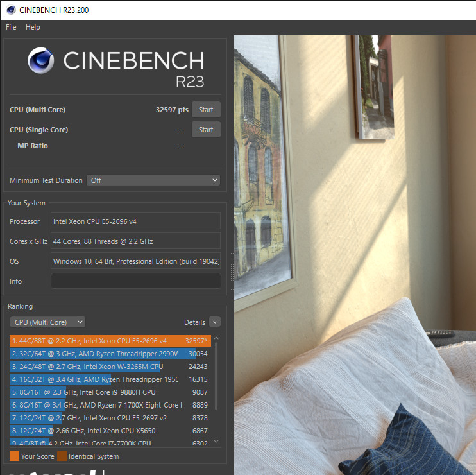The width and height of the screenshot is (476, 475).
Task: Click the title bar Cinebench app icon
Action: 11,10
